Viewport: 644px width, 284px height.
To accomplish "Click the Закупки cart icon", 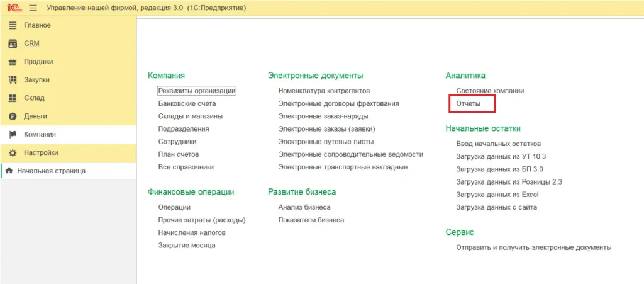I will 12,80.
